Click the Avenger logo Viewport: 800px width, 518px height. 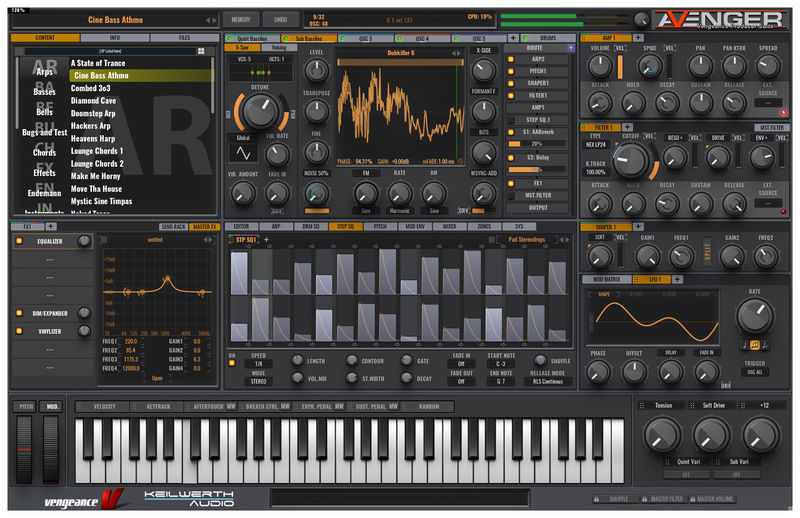coord(721,20)
